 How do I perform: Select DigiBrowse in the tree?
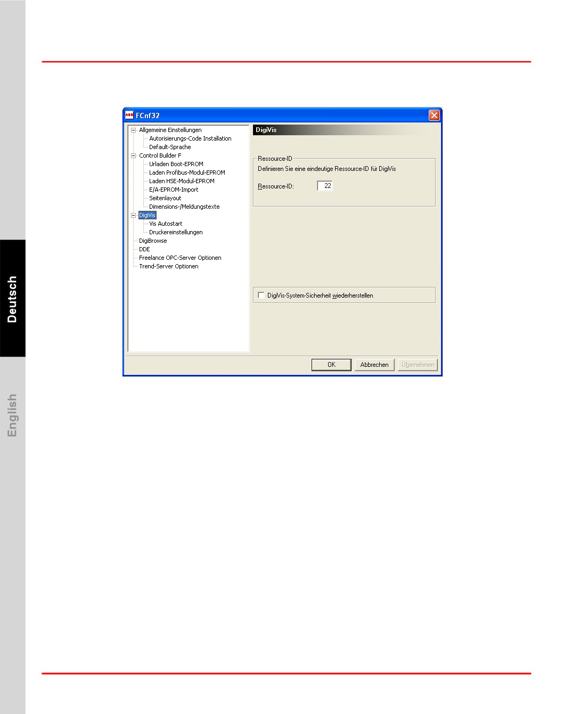(x=153, y=241)
